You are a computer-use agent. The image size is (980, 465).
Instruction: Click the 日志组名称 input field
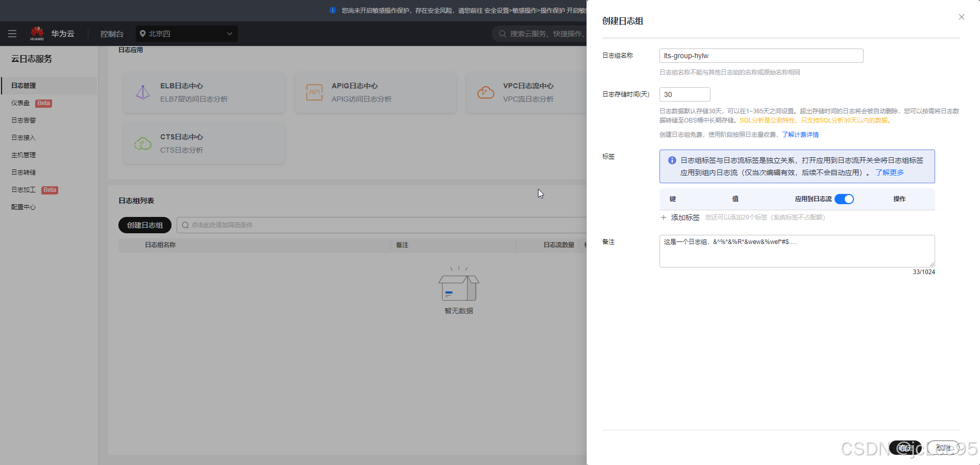[761, 56]
